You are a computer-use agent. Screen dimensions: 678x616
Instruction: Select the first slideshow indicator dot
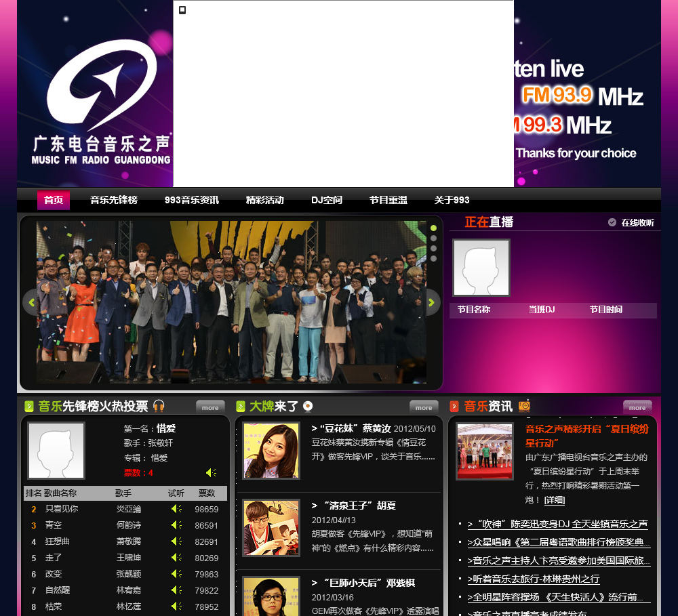pos(434,228)
